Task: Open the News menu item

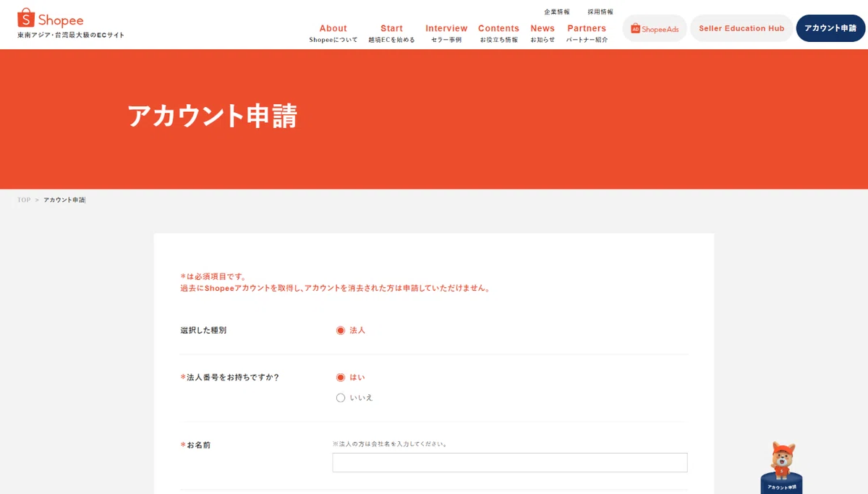Action: (542, 33)
